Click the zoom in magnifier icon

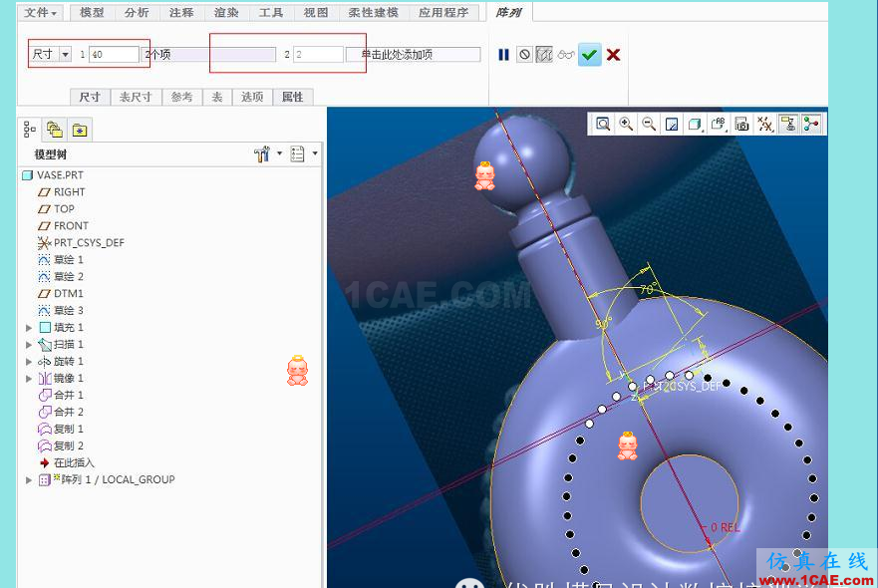click(x=626, y=124)
